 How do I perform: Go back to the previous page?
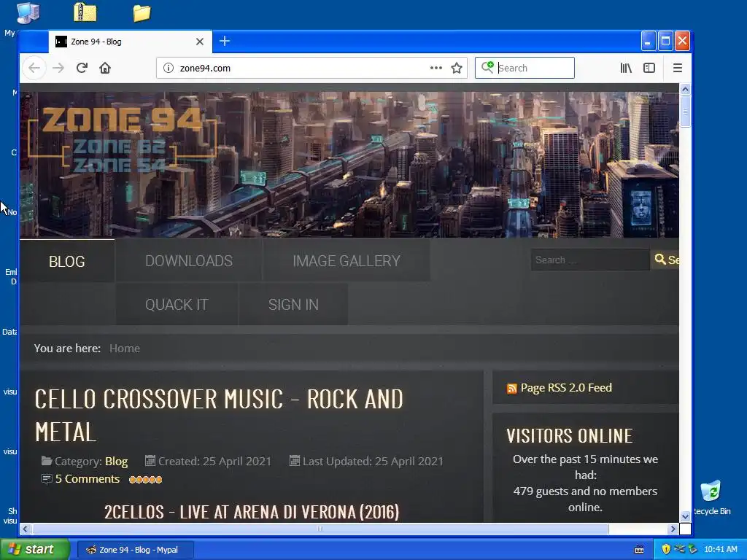[34, 68]
